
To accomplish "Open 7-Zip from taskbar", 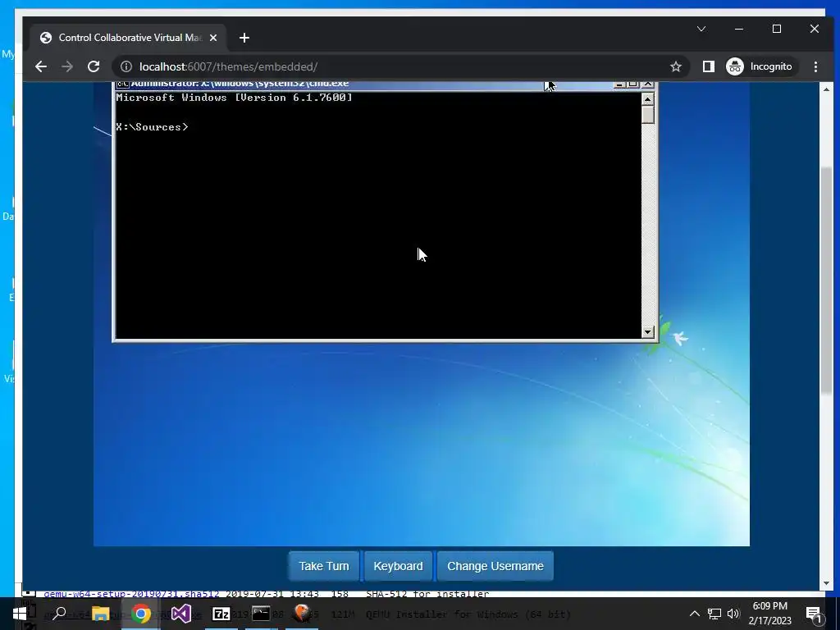I will (221, 614).
